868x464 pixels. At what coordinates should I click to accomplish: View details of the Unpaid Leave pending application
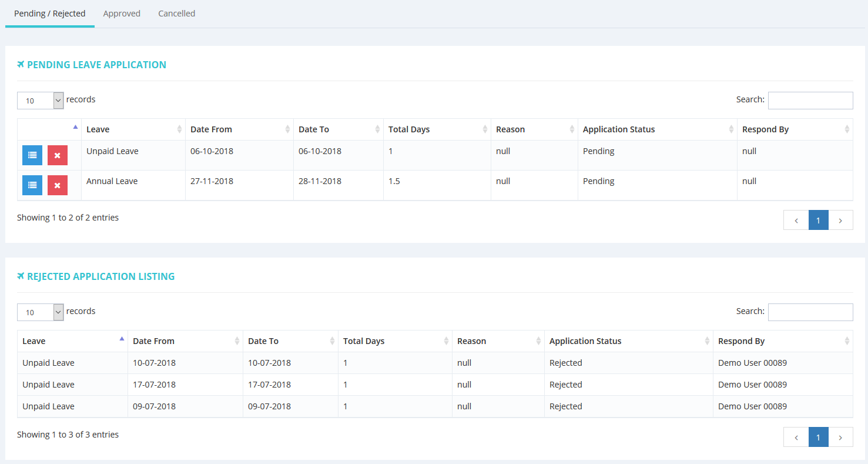[32, 155]
